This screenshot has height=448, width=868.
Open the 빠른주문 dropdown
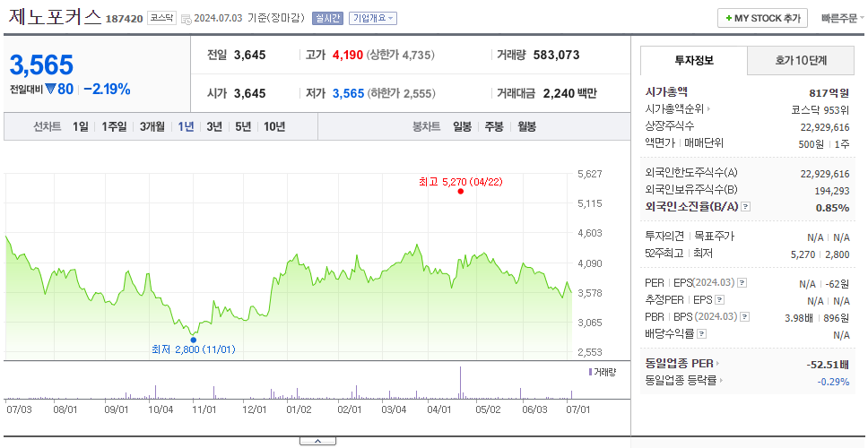pyautogui.click(x=843, y=18)
